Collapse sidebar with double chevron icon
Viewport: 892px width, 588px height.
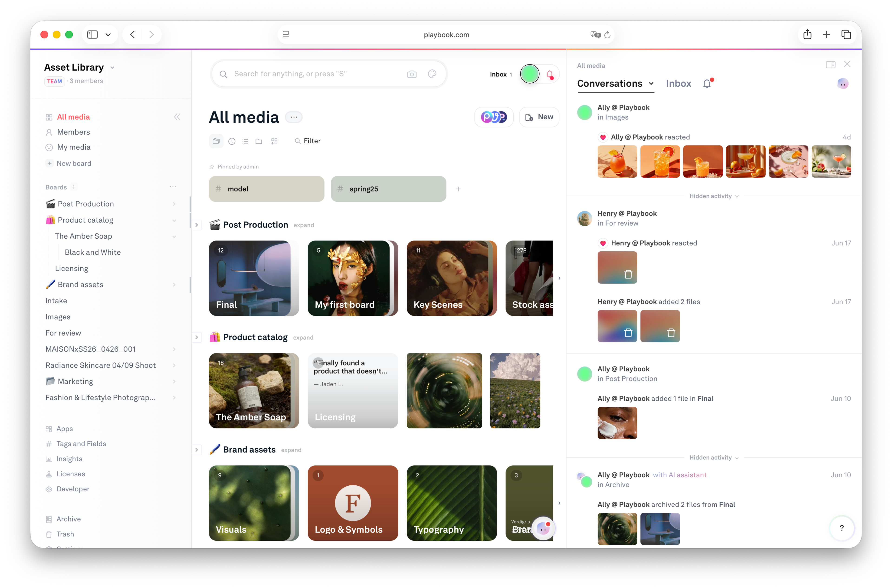(177, 117)
